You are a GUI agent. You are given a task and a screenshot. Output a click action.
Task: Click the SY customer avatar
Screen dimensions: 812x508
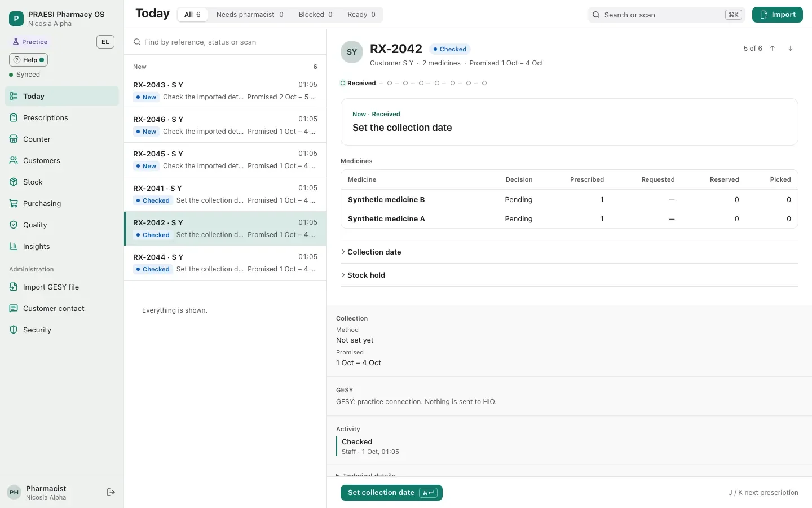pyautogui.click(x=352, y=52)
